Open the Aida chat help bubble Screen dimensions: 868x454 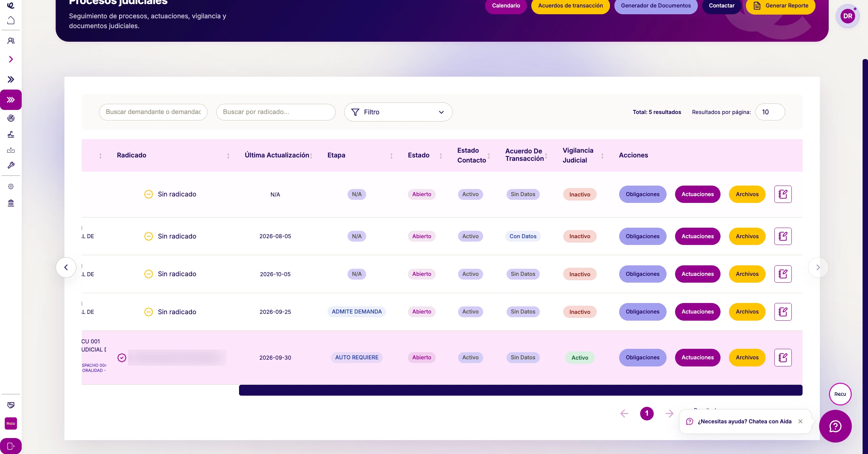pyautogui.click(x=835, y=426)
